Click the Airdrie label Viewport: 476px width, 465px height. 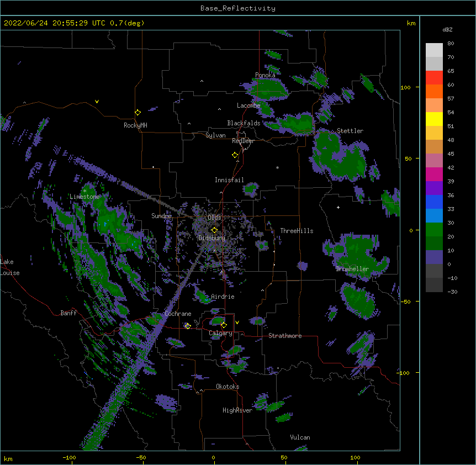point(223,297)
